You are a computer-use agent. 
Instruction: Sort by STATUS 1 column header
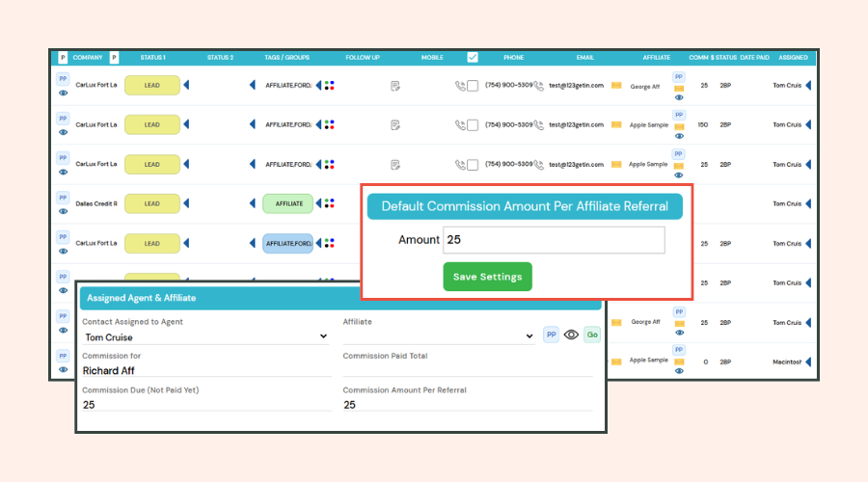pos(152,58)
